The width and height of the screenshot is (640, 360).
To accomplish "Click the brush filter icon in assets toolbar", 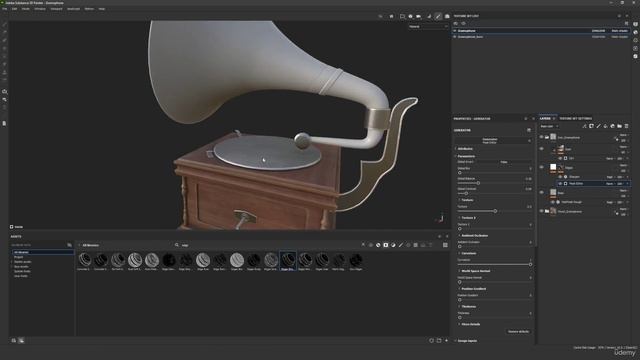I will click(401, 245).
